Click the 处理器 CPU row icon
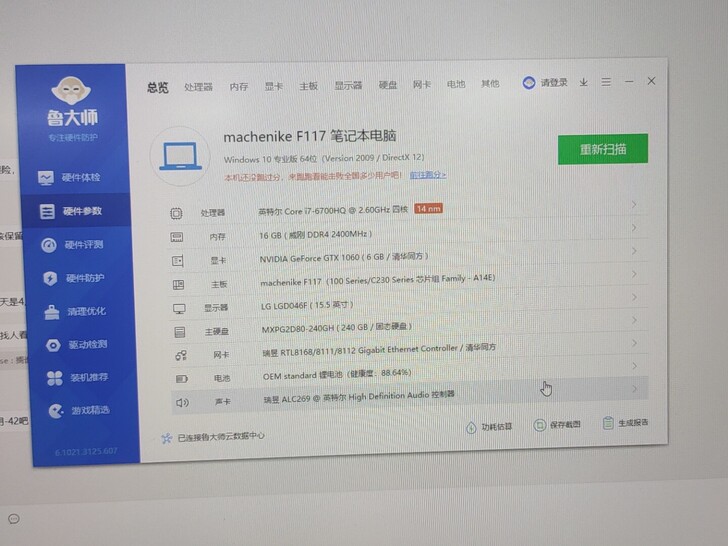The height and width of the screenshot is (546, 728). point(176,214)
